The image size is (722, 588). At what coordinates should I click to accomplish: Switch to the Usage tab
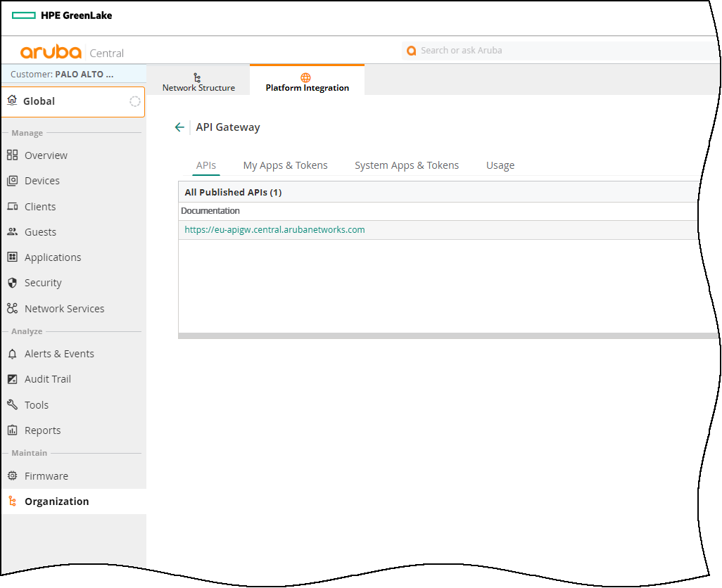tap(500, 165)
